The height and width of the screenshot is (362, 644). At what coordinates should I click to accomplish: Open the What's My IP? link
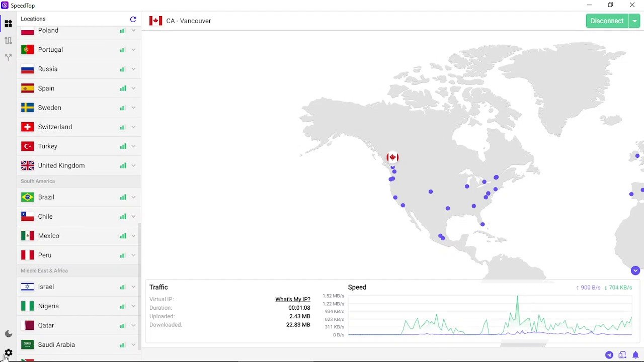292,299
